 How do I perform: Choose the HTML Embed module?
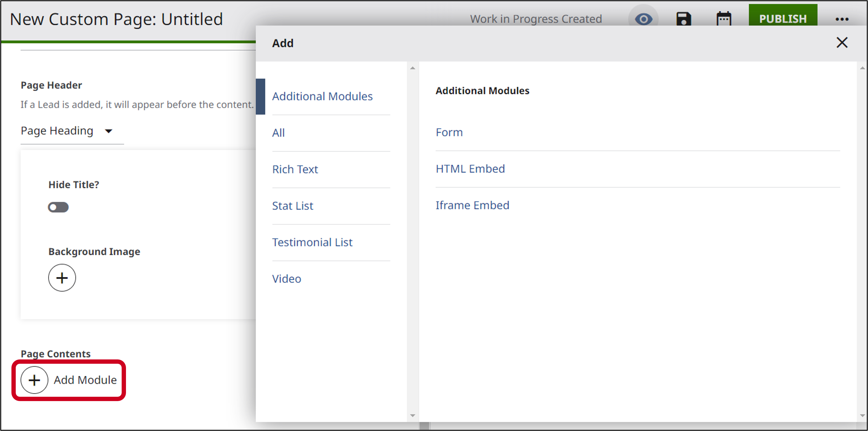click(x=470, y=169)
